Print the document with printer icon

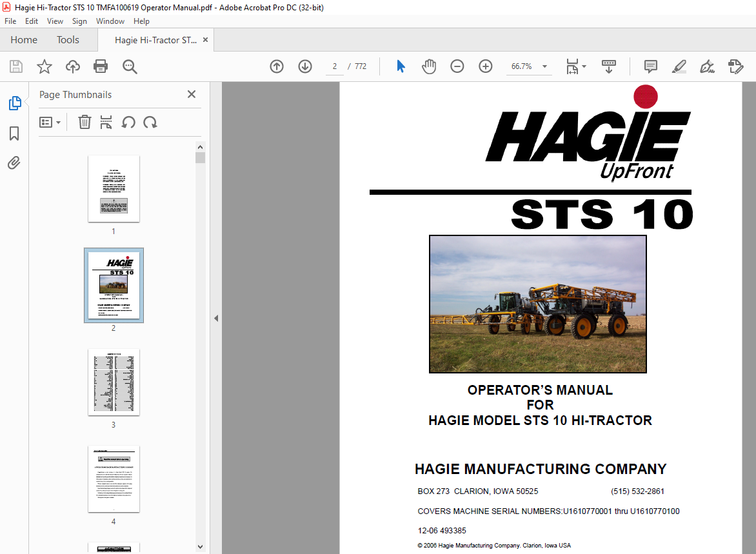(x=101, y=66)
